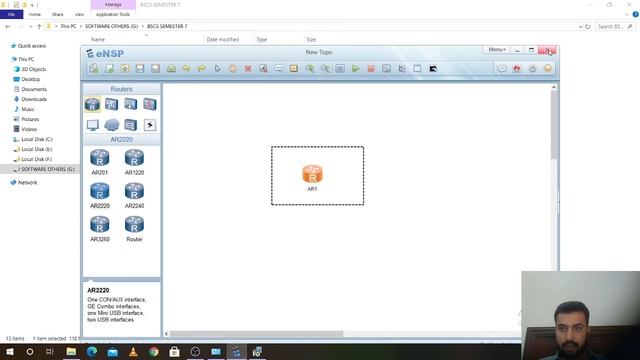Select the Routers device category icon

click(x=92, y=104)
